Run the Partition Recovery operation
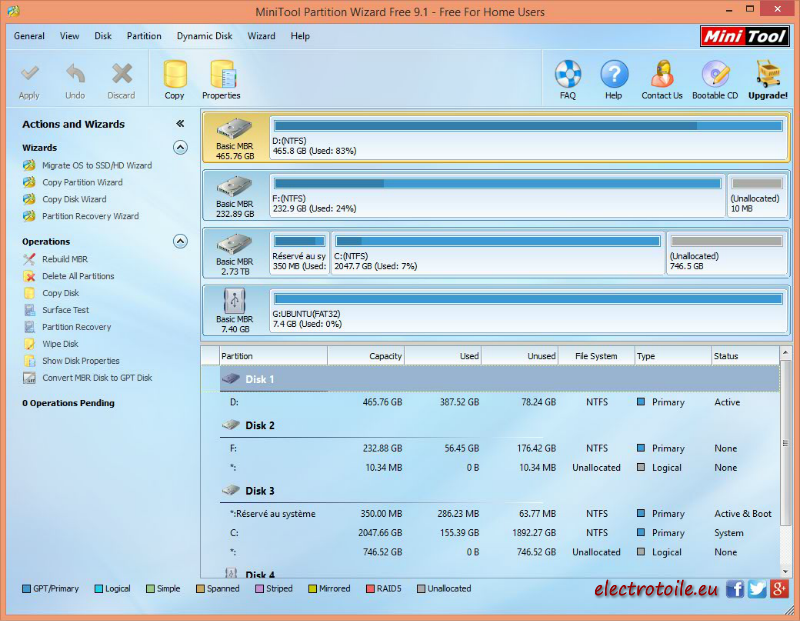This screenshot has width=800, height=624. (77, 327)
